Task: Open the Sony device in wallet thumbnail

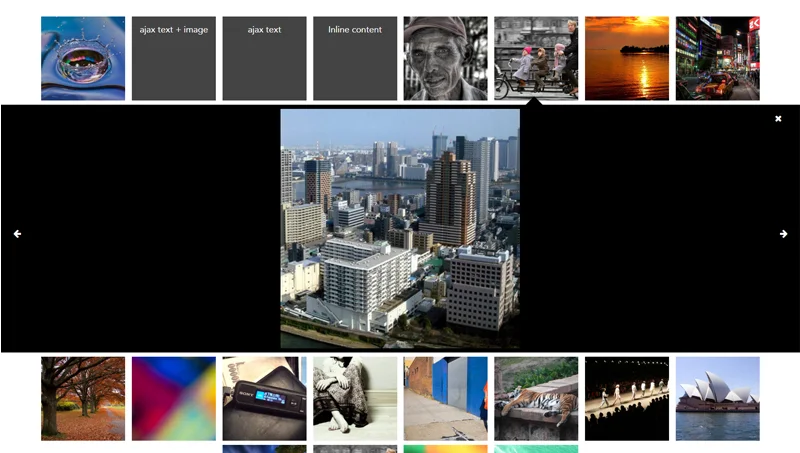Action: pos(264,398)
